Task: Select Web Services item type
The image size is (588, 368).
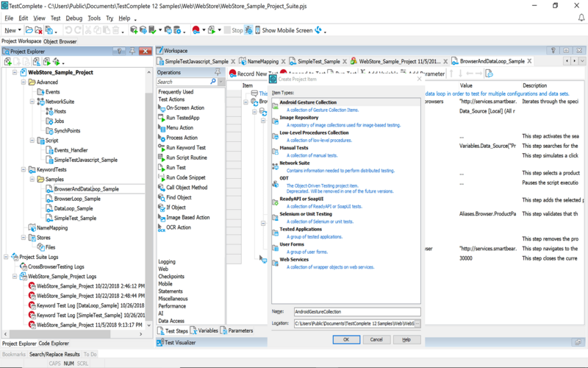Action: click(294, 260)
